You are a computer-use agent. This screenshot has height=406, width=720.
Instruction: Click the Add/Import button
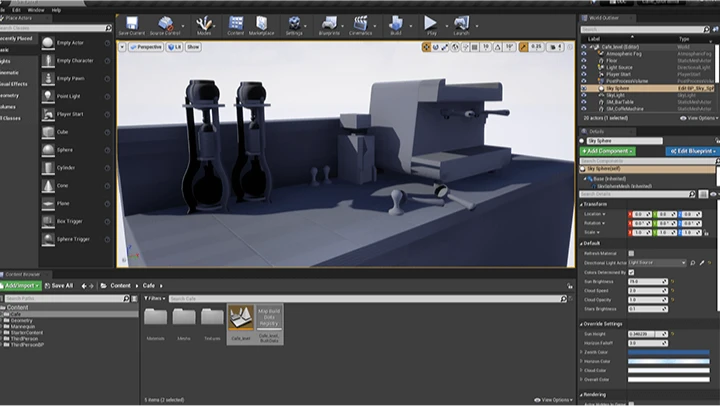(21, 286)
